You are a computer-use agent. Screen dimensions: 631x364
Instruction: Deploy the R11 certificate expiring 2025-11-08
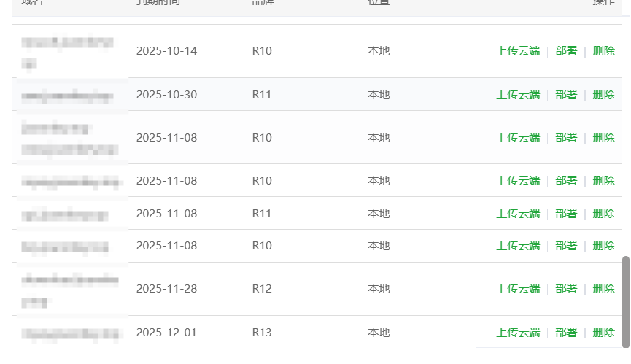click(x=566, y=214)
